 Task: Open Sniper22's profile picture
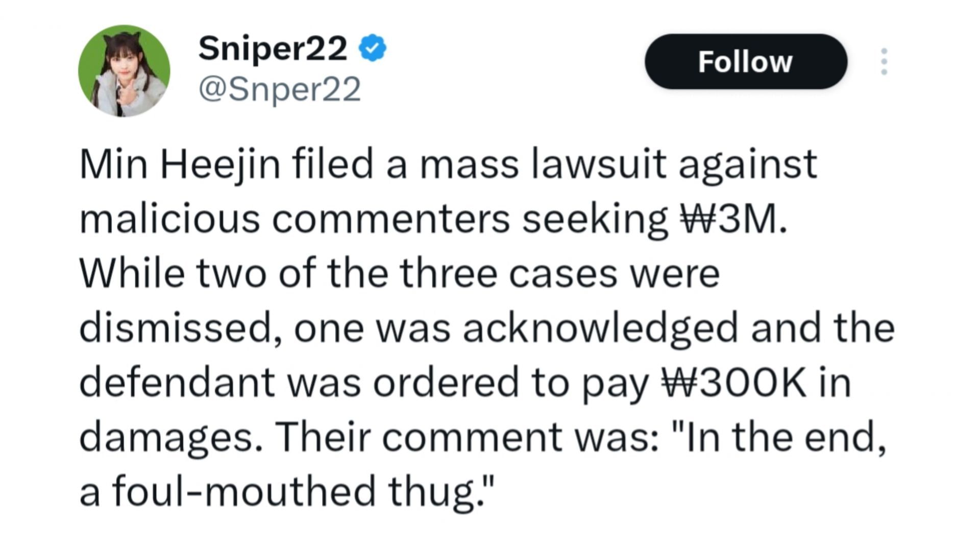[x=124, y=71]
